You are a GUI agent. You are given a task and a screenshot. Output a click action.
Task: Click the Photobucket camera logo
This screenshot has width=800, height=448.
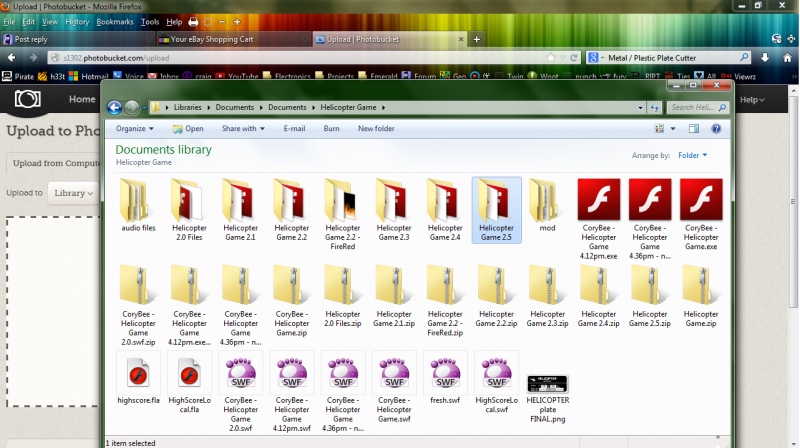[x=27, y=99]
